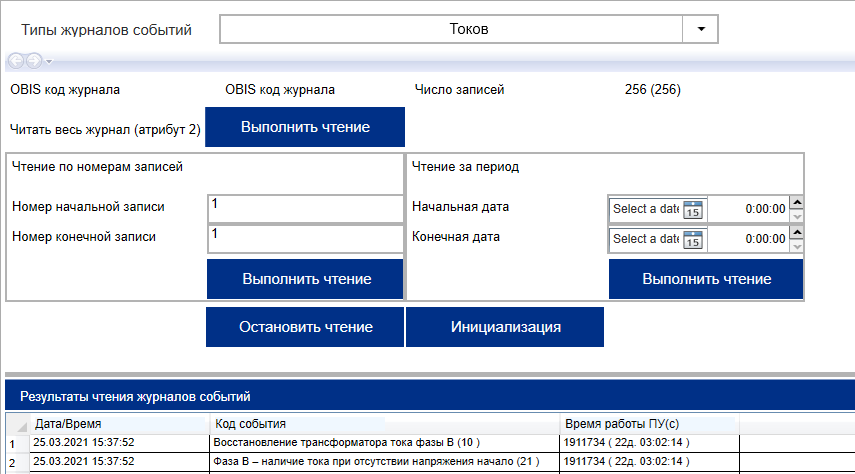Go back with the navigation back arrow
Image resolution: width=855 pixels, height=474 pixels.
coord(16,61)
